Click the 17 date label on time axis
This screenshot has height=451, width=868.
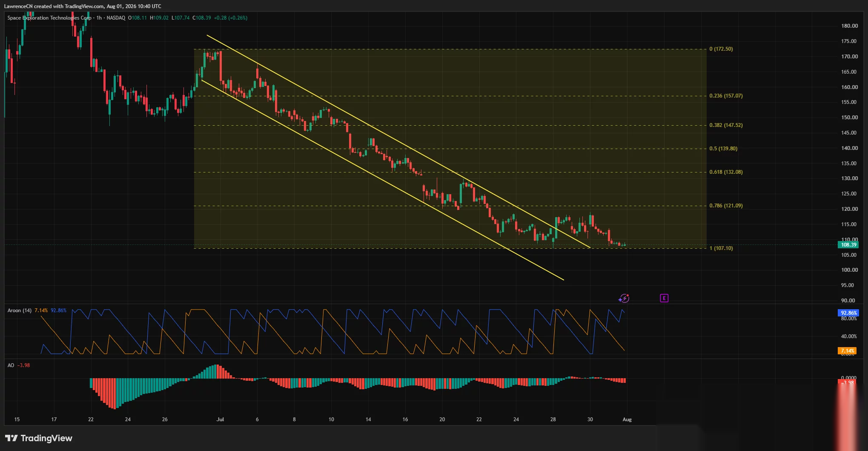pos(54,419)
